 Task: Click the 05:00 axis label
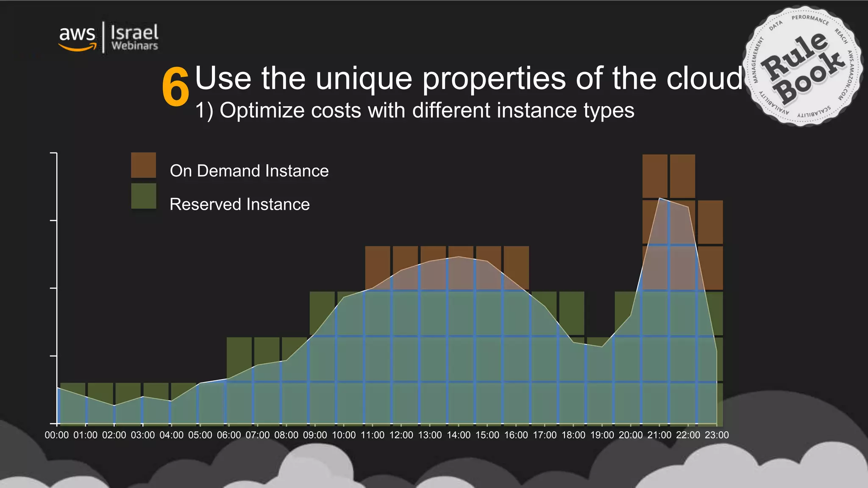point(200,435)
